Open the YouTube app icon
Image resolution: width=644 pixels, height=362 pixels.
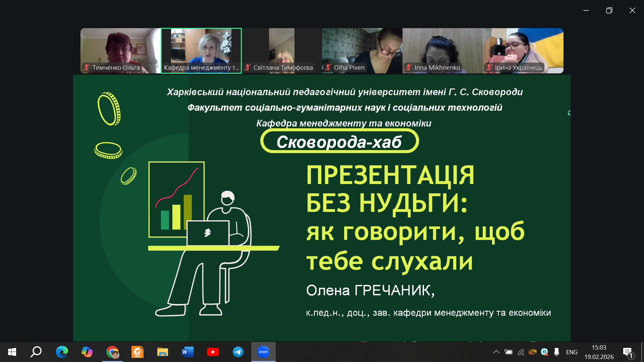[x=213, y=352]
